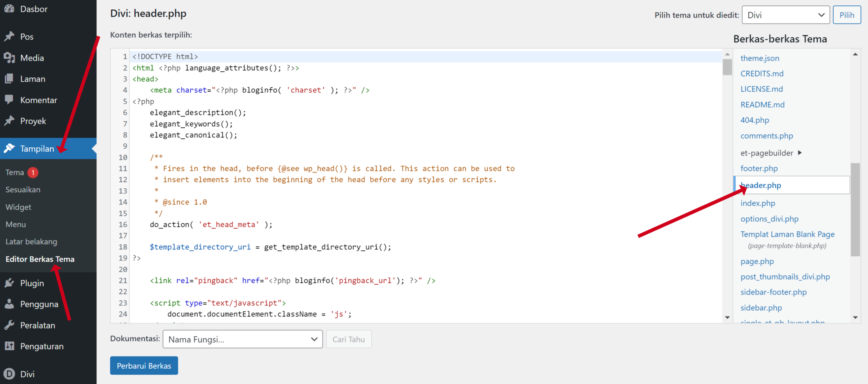The height and width of the screenshot is (384, 868).
Task: Open sidebar.php file
Action: (761, 307)
